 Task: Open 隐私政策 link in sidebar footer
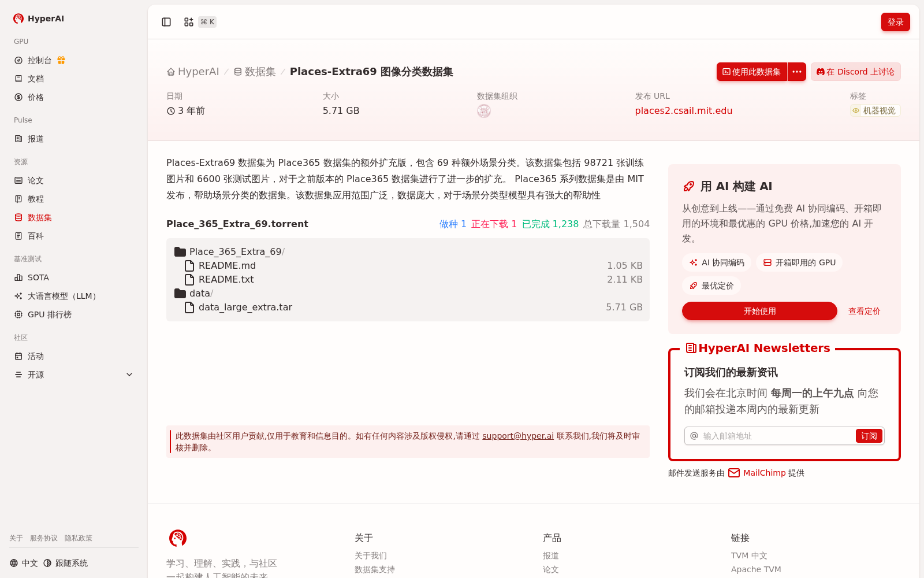tap(79, 538)
